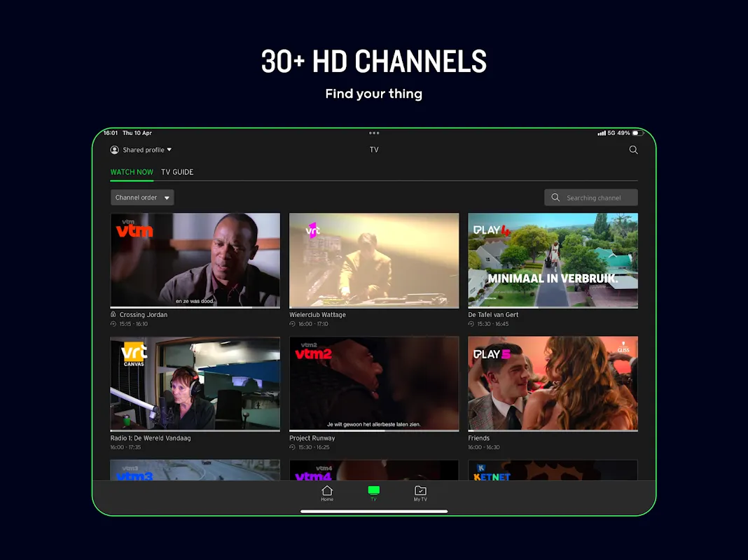Viewport: 748px width, 560px height.
Task: Click the Play5 channel logo
Action: tap(492, 354)
